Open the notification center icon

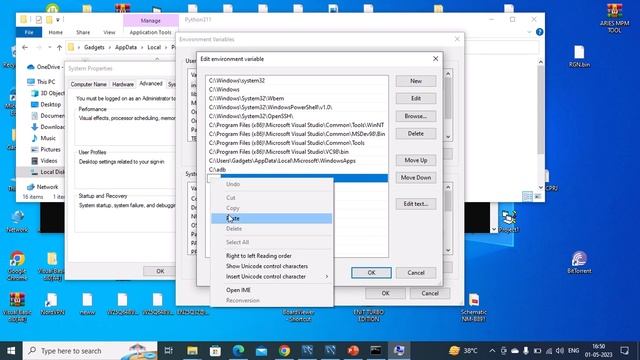coord(624,351)
